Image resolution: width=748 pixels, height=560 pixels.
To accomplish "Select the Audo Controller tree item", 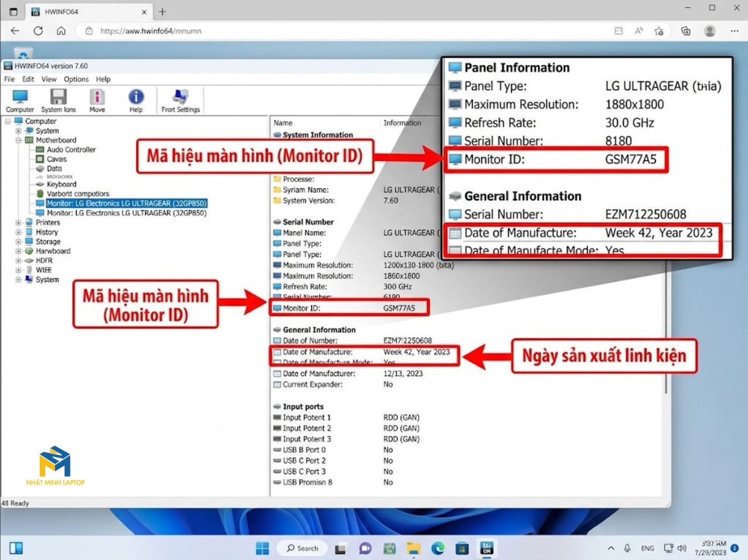I will pos(71,149).
